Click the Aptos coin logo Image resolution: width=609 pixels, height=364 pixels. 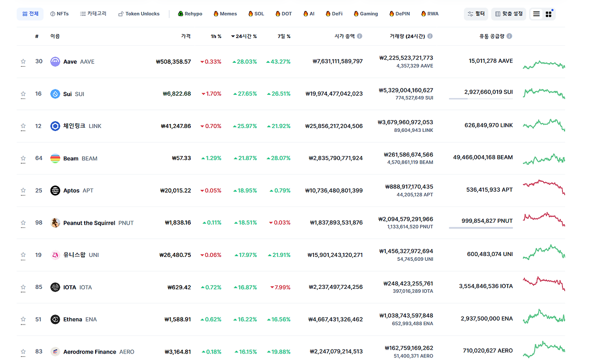(55, 190)
